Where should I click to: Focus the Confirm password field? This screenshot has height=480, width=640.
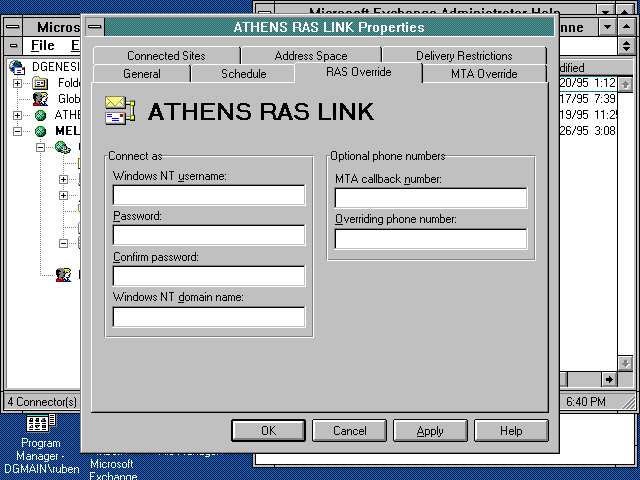(x=209, y=276)
